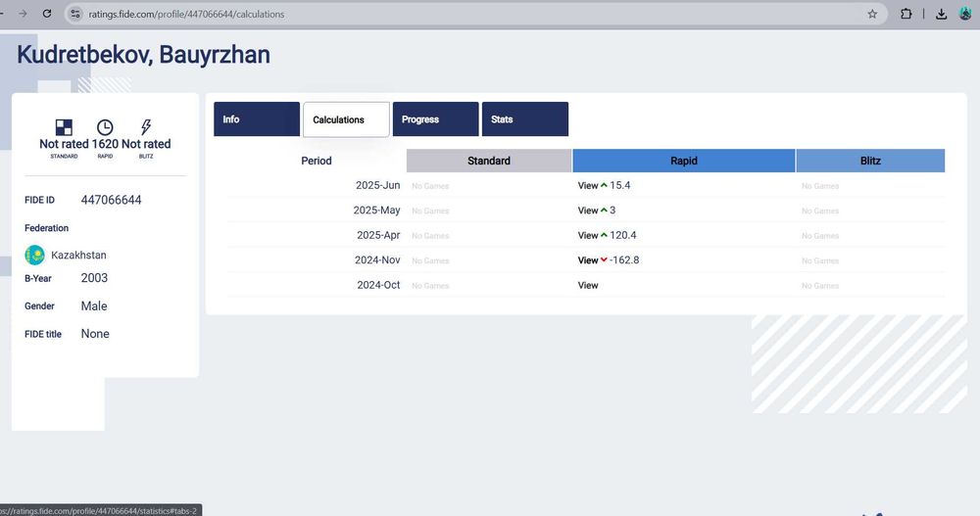Click the 2025-May period cell
This screenshot has height=516, width=980.
[x=376, y=211]
